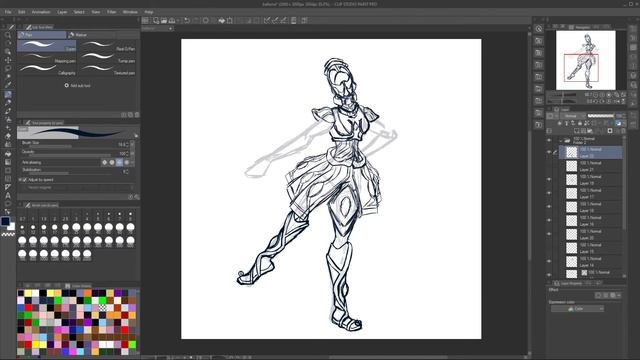The height and width of the screenshot is (360, 640).
Task: Select the Eyedropper tool
Action: (8, 85)
